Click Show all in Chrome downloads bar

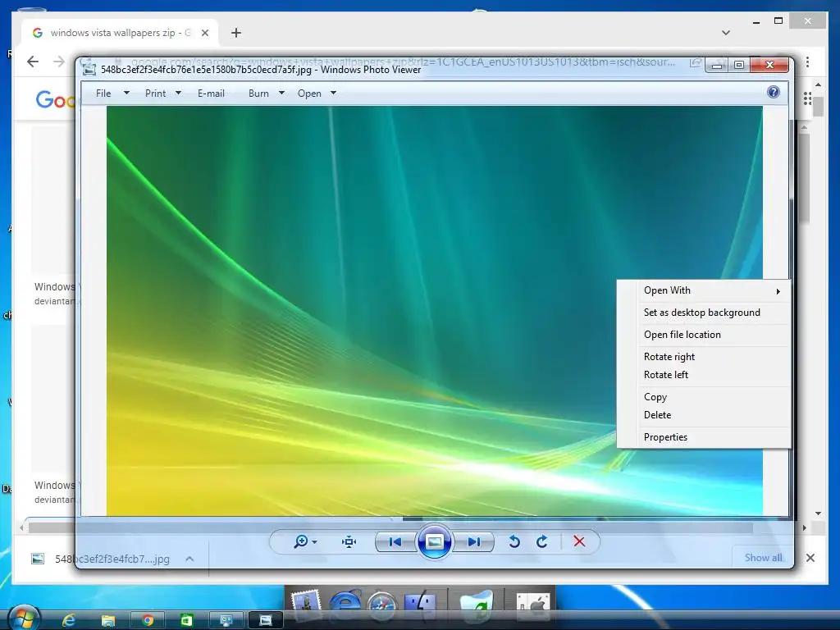pyautogui.click(x=763, y=558)
